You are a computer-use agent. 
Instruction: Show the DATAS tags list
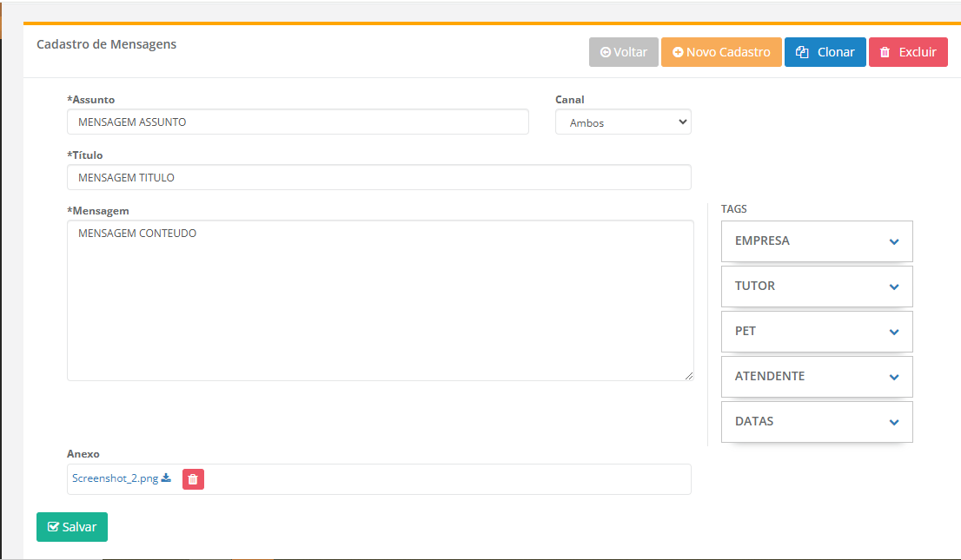[x=817, y=422]
